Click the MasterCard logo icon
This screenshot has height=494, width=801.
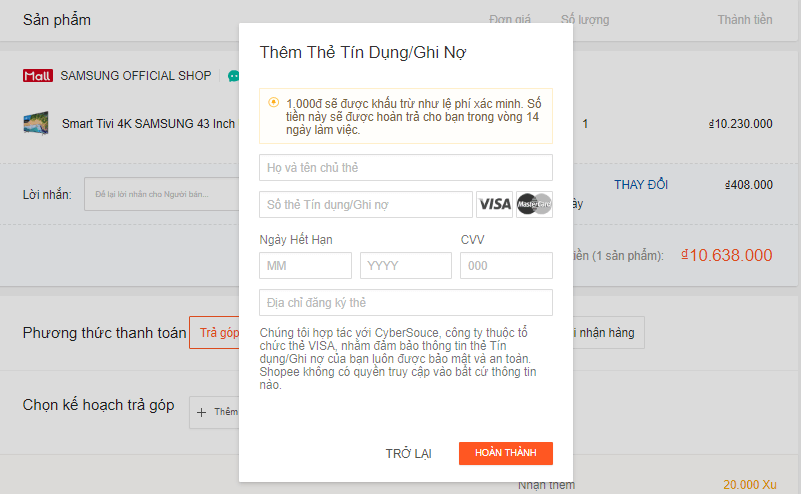[535, 204]
